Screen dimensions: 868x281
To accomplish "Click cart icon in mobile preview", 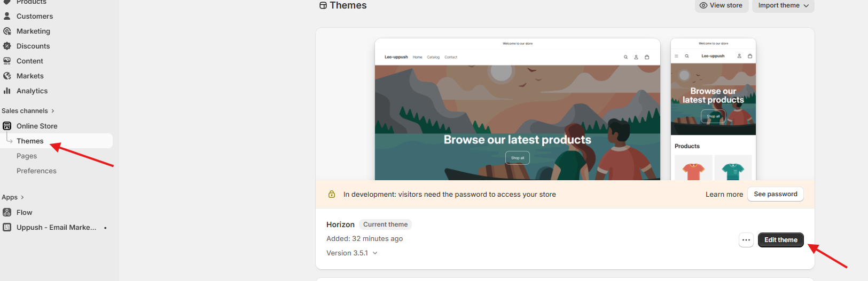I will [x=750, y=56].
